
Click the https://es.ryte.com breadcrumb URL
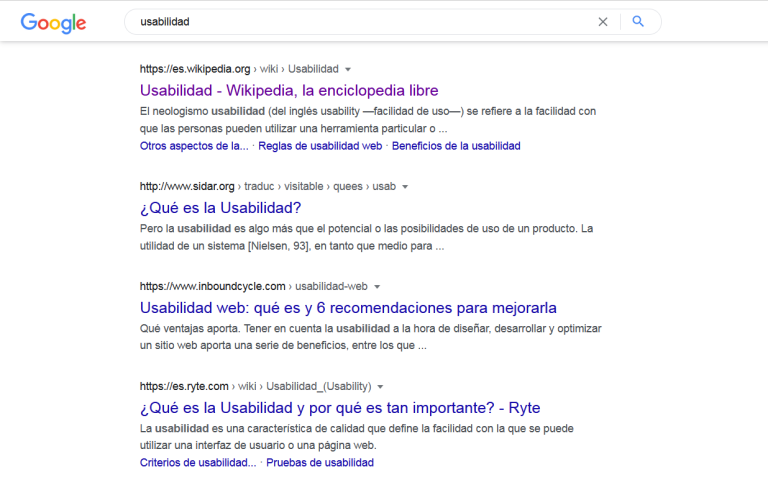(184, 387)
